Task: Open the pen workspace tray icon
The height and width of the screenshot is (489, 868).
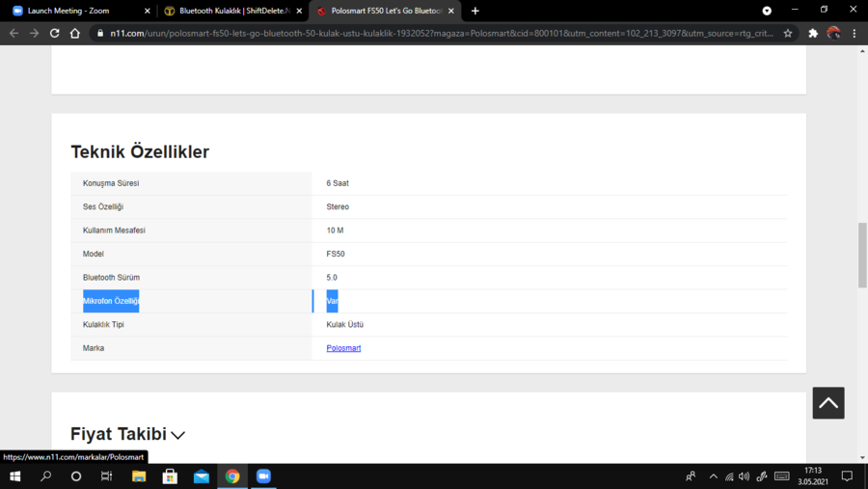Action: coord(762,476)
